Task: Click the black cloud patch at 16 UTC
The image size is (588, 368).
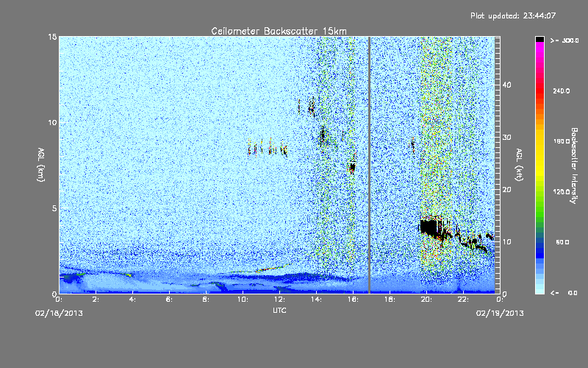Action: [x=352, y=167]
